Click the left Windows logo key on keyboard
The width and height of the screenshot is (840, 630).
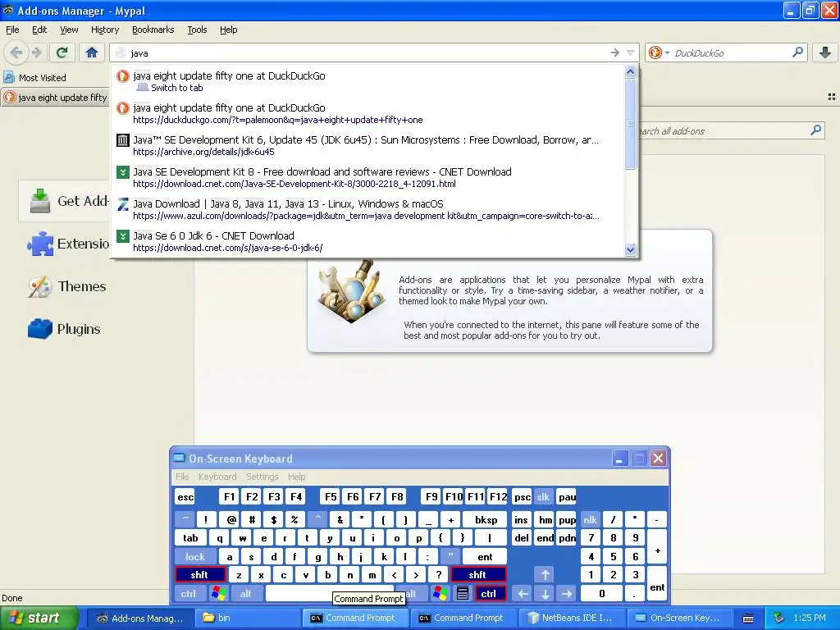tap(218, 594)
